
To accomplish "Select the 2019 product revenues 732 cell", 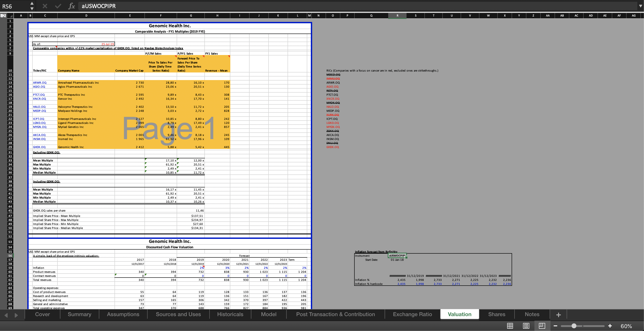I will (191, 272).
